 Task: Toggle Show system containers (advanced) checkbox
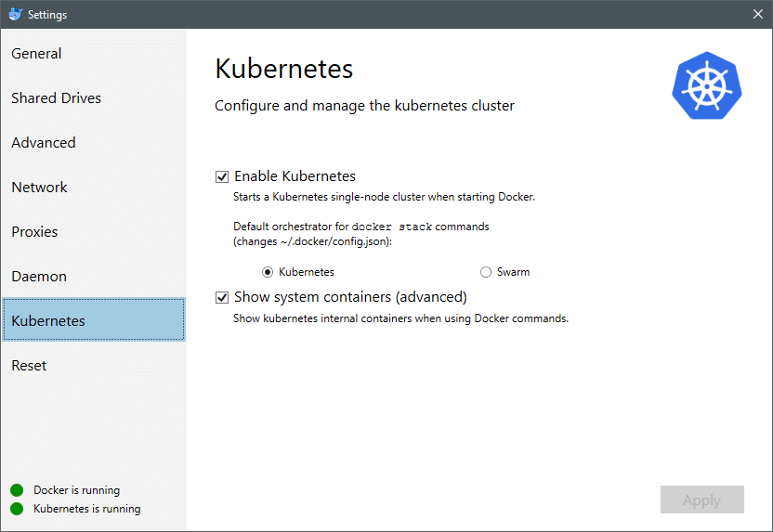pyautogui.click(x=222, y=297)
